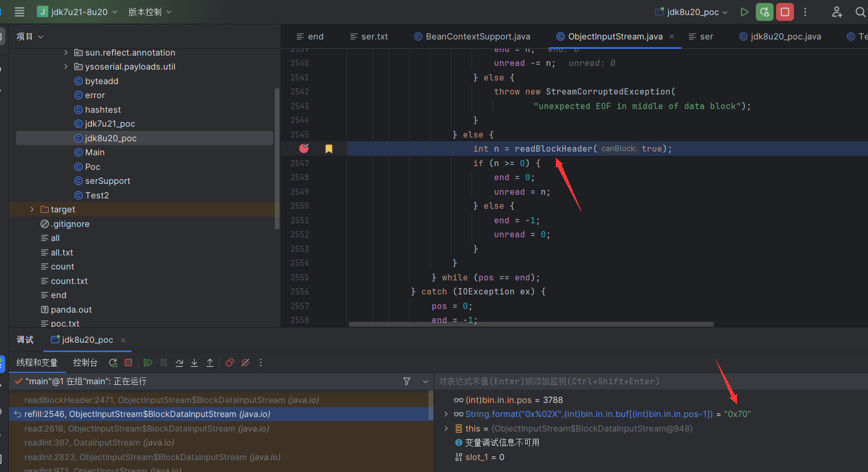Stop the running process from top toolbar

click(x=785, y=12)
